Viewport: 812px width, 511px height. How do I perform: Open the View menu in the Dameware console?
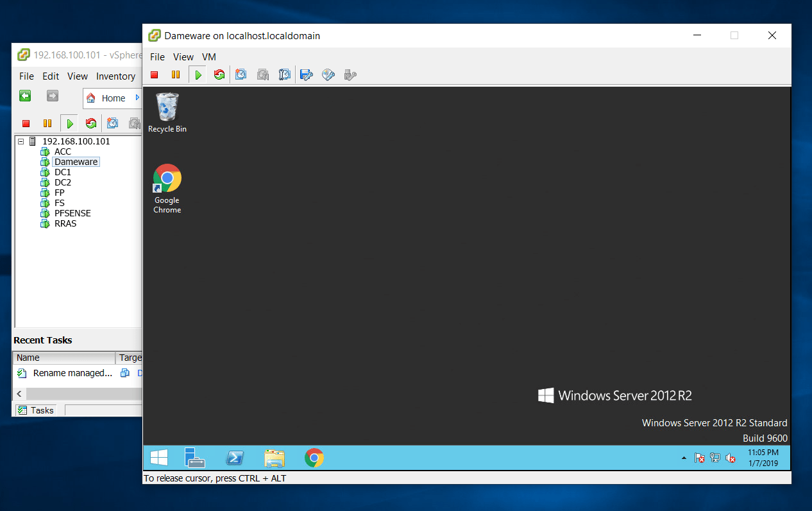(x=183, y=57)
